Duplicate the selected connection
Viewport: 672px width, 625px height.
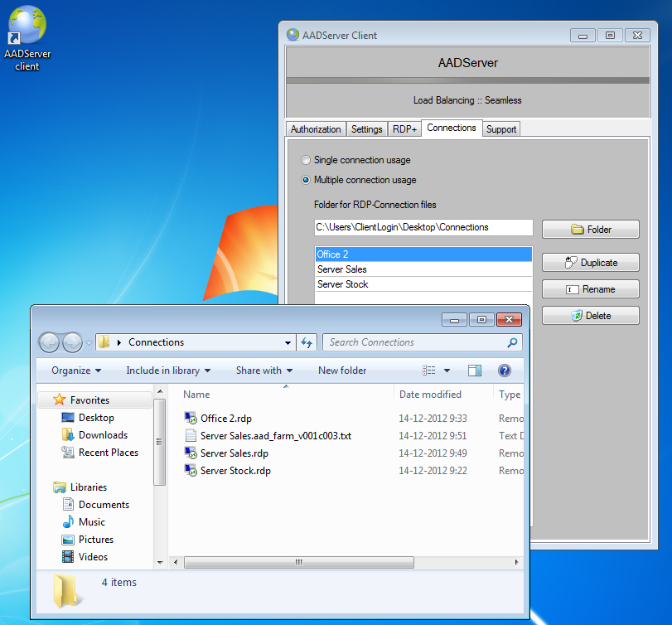(x=590, y=263)
